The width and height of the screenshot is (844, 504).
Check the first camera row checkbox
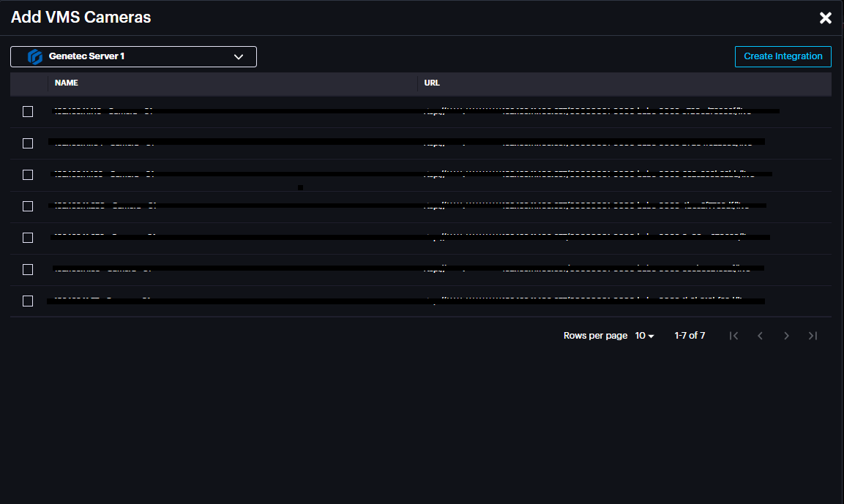[x=28, y=112]
